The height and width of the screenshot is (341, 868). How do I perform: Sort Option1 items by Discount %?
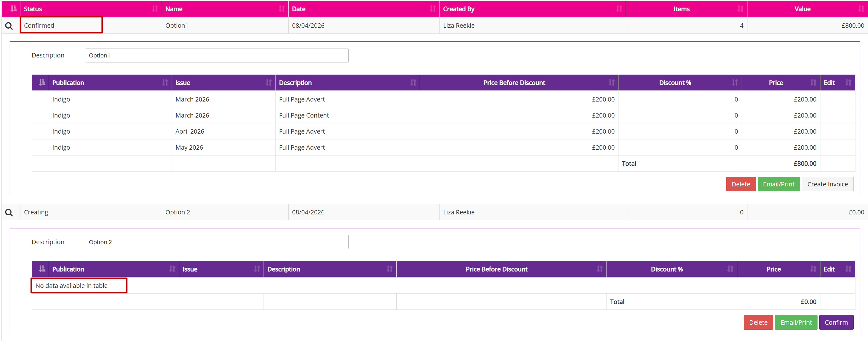click(680, 83)
